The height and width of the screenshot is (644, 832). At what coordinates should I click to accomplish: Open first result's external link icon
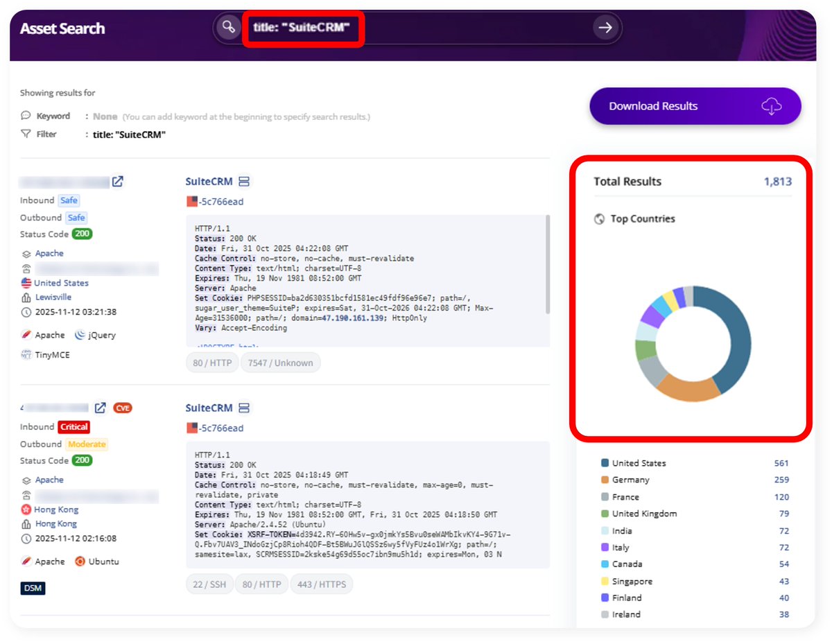coord(118,182)
